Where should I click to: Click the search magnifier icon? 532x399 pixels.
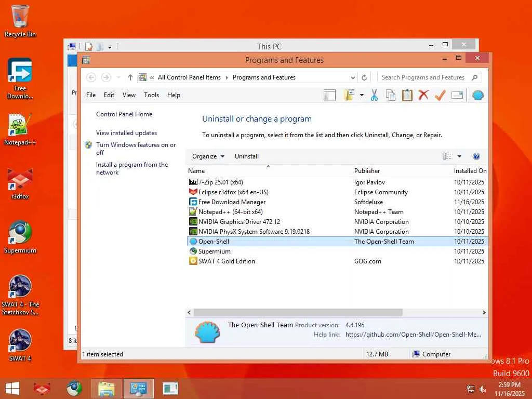[x=475, y=78]
